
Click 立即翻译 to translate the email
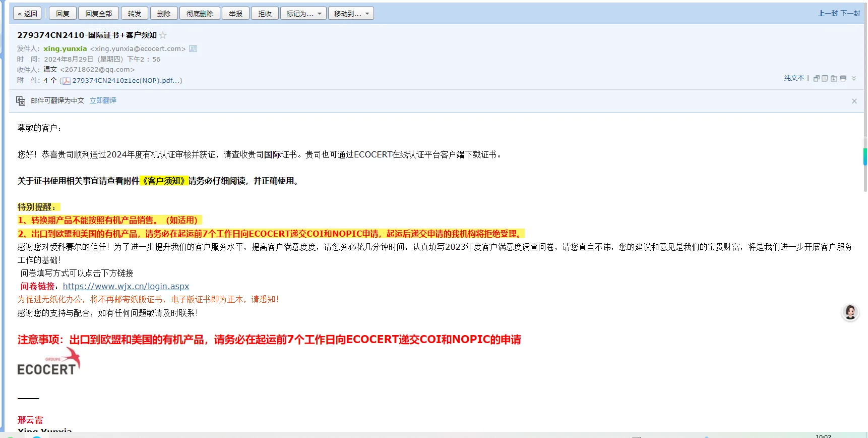(x=103, y=101)
